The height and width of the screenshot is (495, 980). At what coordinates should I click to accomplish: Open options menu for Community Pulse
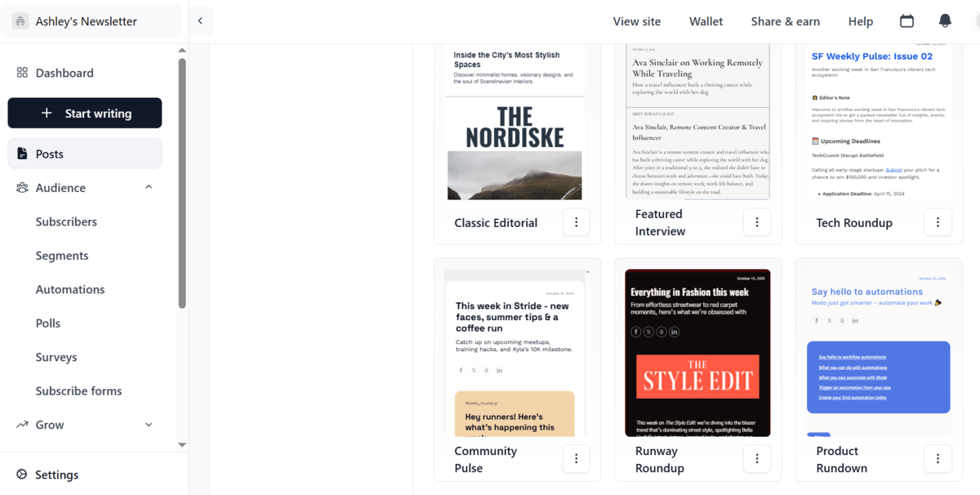pos(576,459)
